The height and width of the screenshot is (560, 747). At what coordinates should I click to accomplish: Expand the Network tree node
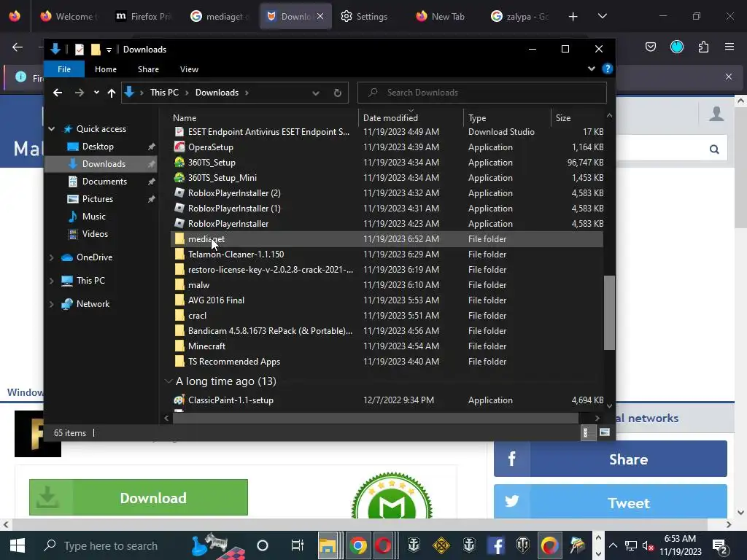point(52,304)
